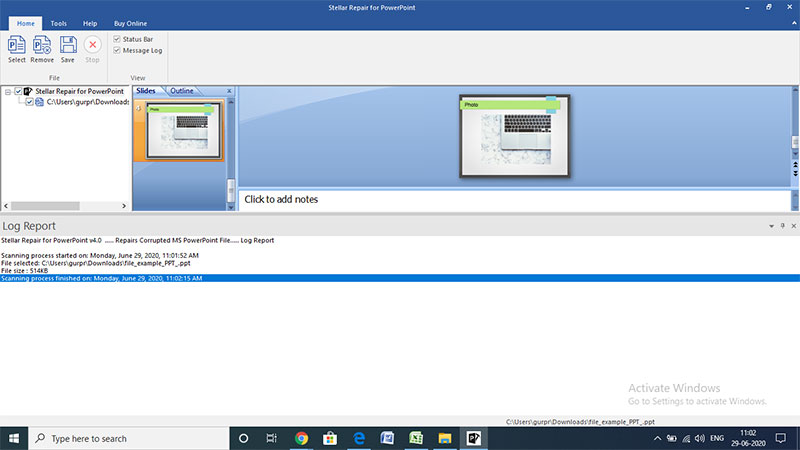The image size is (800, 450).
Task: Open the taskbar clock and date
Action: 748,438
